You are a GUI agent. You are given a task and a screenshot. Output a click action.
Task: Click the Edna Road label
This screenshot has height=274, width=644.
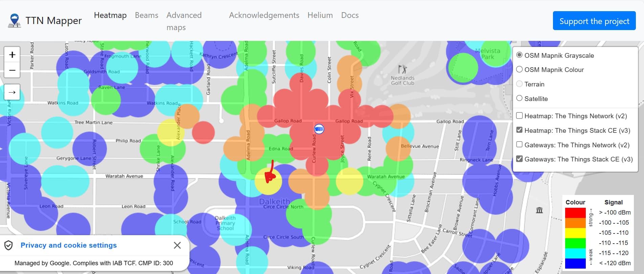point(281,149)
